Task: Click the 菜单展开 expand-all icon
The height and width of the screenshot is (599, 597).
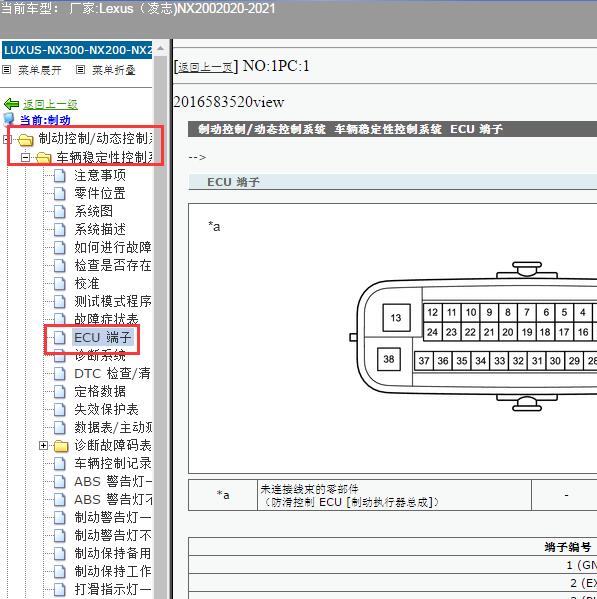Action: [x=6, y=70]
